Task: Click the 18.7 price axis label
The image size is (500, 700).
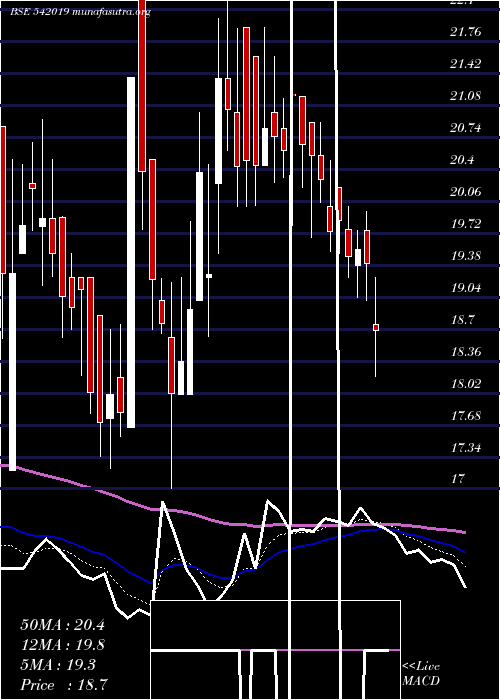Action: coord(462,320)
